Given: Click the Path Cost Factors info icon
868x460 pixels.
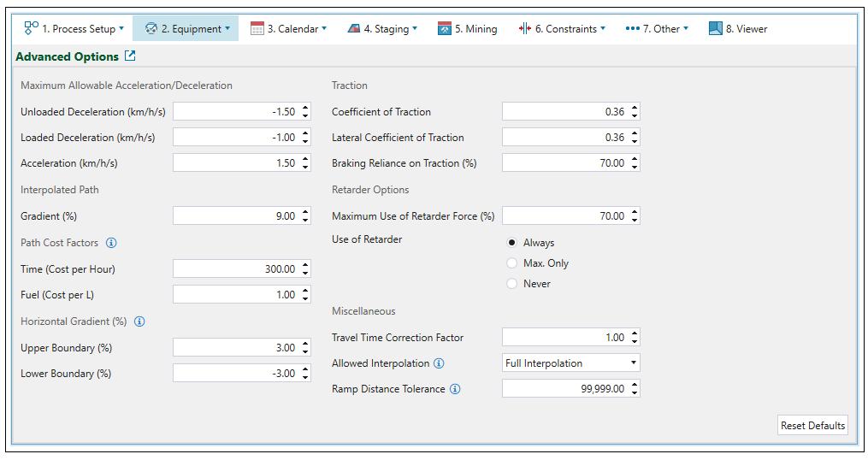Looking at the screenshot, I should 111,243.
